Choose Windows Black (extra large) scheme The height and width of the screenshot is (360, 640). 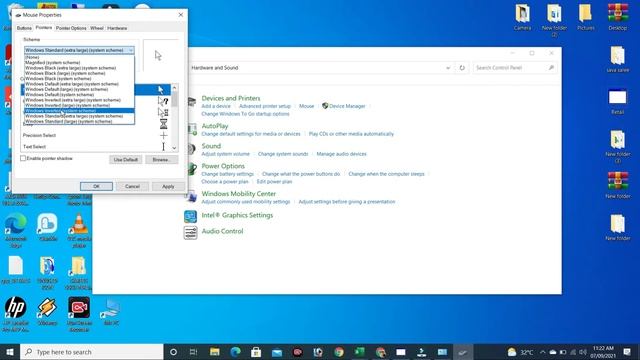pyautogui.click(x=79, y=68)
